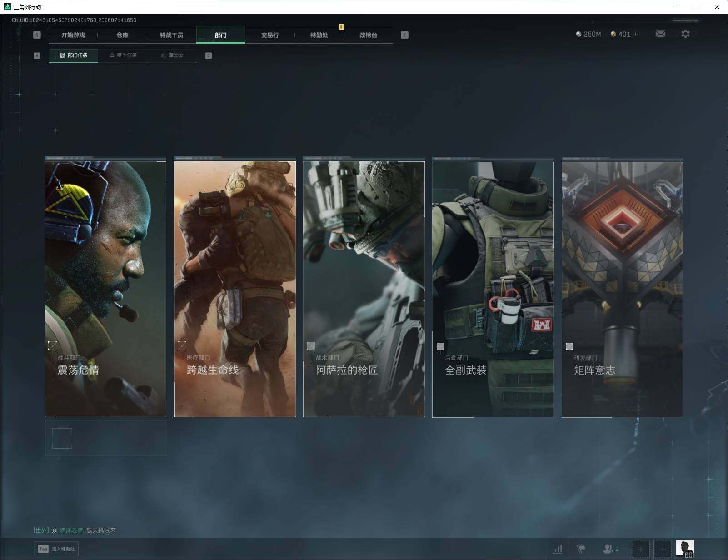This screenshot has height=560, width=728.
Task: Open the flag icon in the bottom bar
Action: 581,549
